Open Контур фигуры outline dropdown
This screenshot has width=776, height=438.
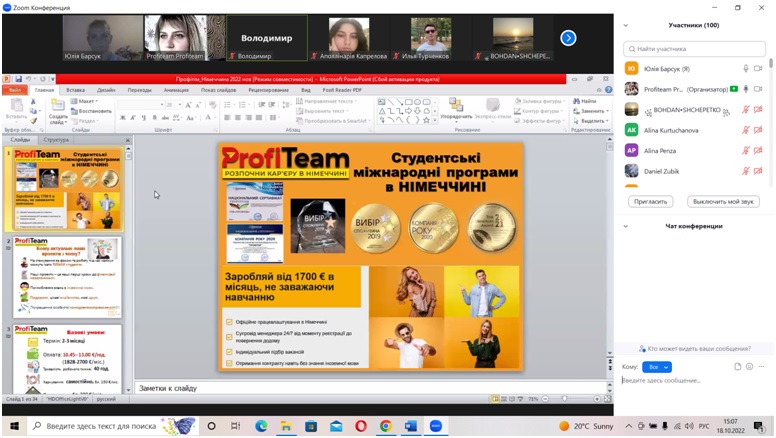coord(538,111)
